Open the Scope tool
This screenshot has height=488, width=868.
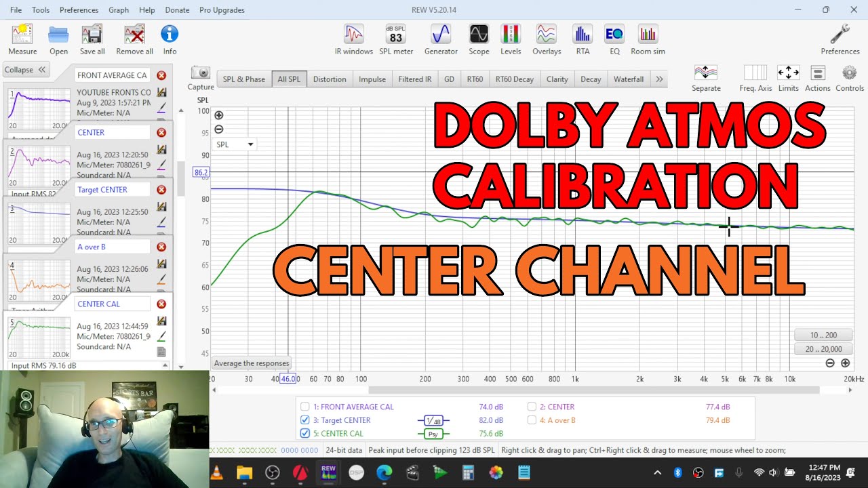[x=479, y=39]
